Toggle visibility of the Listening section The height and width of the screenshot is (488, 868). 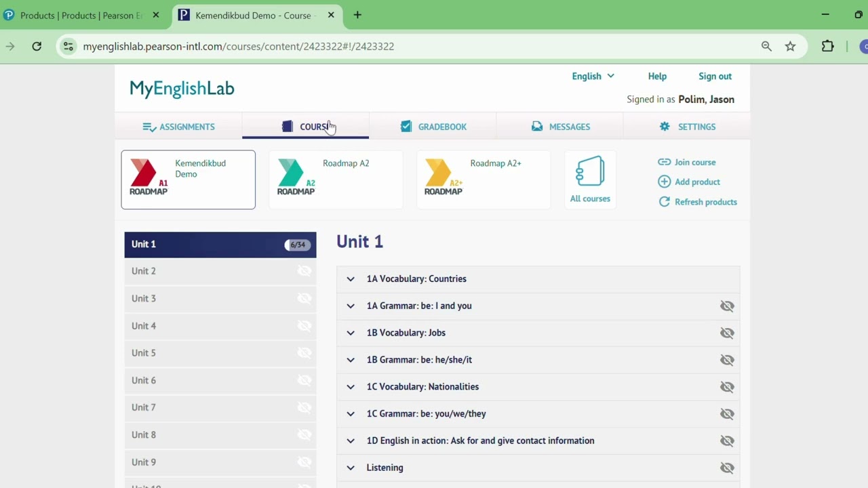click(x=727, y=468)
